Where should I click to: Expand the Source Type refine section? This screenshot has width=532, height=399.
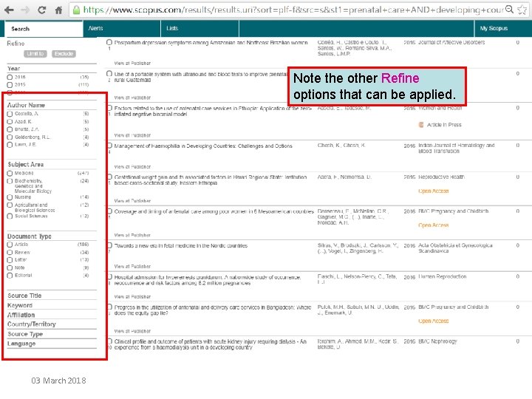tap(25, 334)
